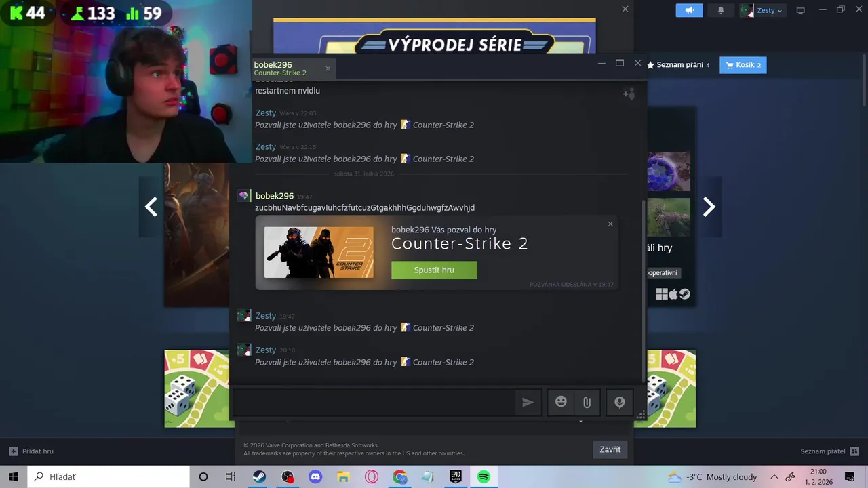Open Opera GX browser from taskbar
Image resolution: width=868 pixels, height=488 pixels.
(x=372, y=476)
